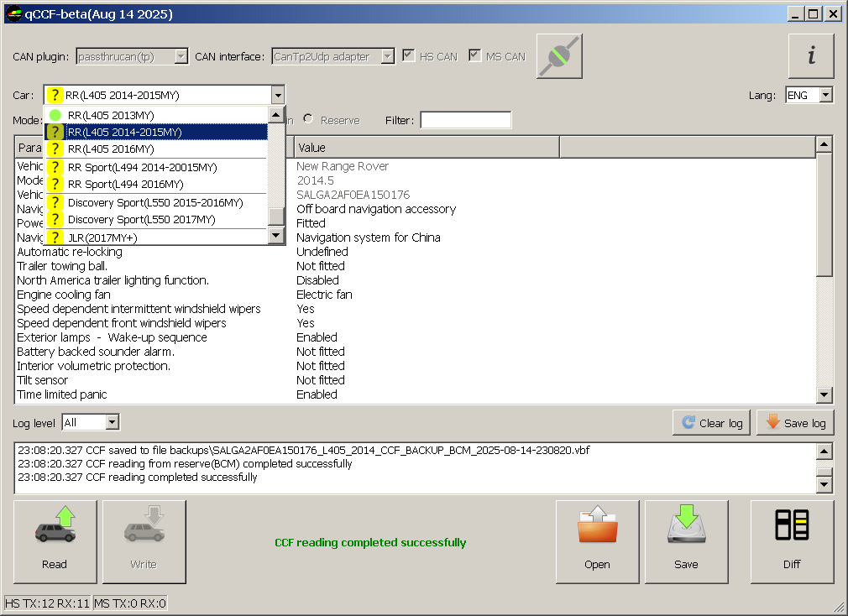Click the log scroll down arrow
The image size is (848, 616).
tap(824, 484)
